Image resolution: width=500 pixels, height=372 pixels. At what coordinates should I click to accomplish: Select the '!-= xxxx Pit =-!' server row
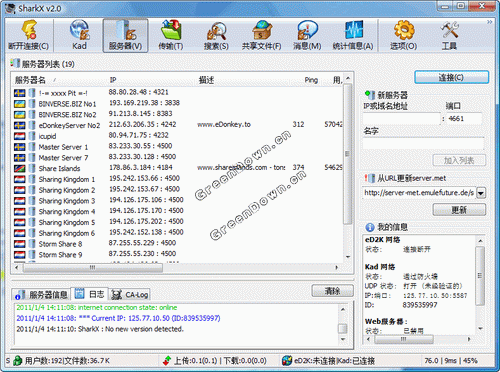[x=178, y=93]
